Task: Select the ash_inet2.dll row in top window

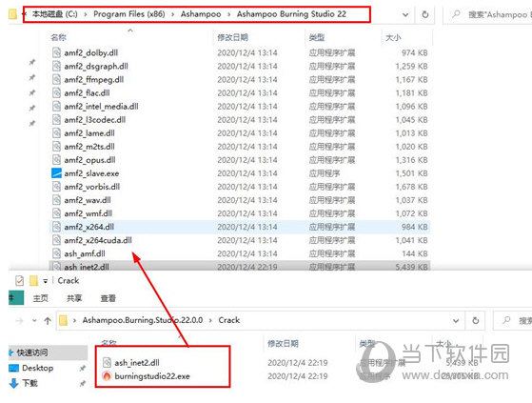Action: point(240,266)
